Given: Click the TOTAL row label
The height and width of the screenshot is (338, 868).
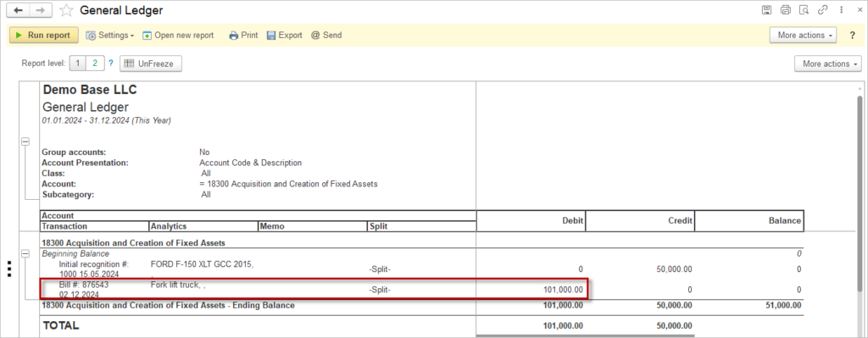Looking at the screenshot, I should 61,325.
